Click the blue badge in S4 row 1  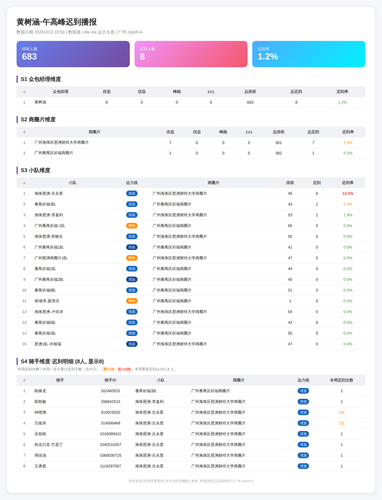pyautogui.click(x=303, y=391)
